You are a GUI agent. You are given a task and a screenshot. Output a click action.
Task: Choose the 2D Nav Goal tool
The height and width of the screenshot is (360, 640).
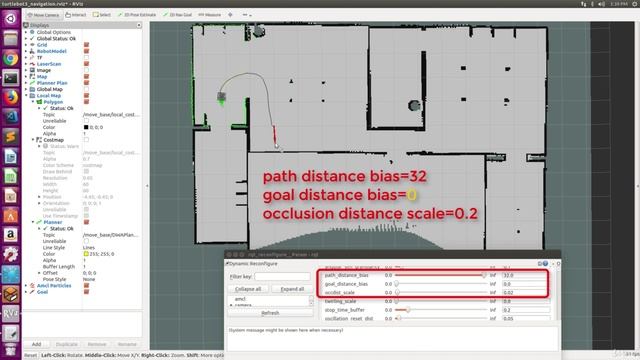pos(178,15)
